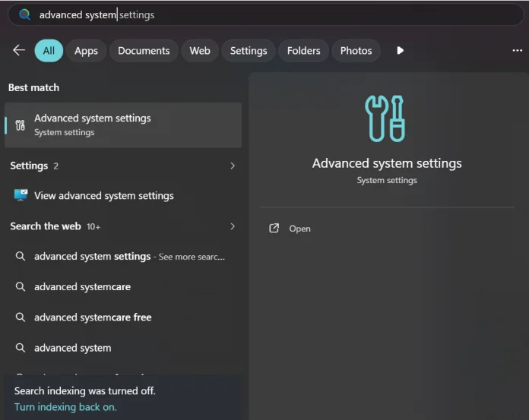
Task: Click the Search the web section header
Action: pyautogui.click(x=55, y=226)
